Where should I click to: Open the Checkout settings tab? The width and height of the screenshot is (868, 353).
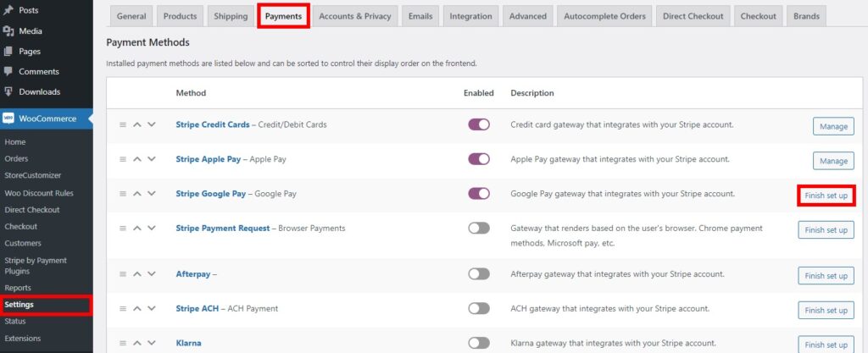tap(759, 16)
